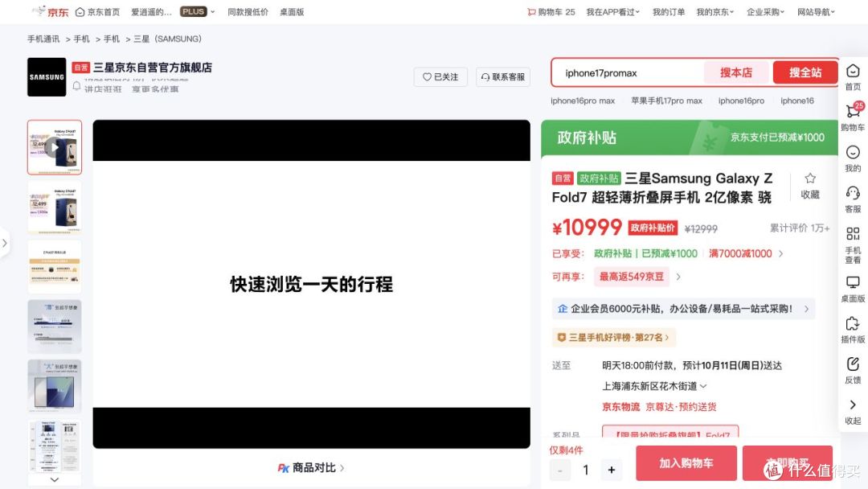This screenshot has width=868, height=489.
Task: Open 三星手机好评榜·第27名 ranking
Action: (613, 337)
